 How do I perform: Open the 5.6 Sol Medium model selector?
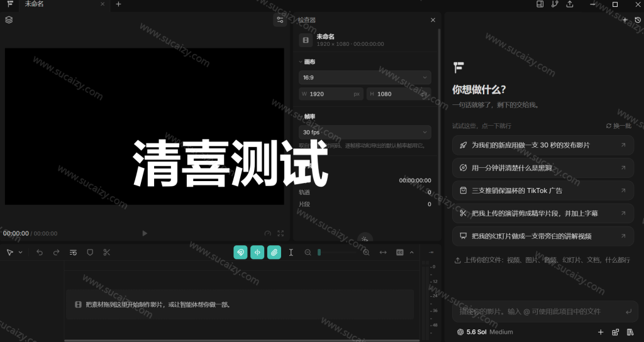[485, 332]
